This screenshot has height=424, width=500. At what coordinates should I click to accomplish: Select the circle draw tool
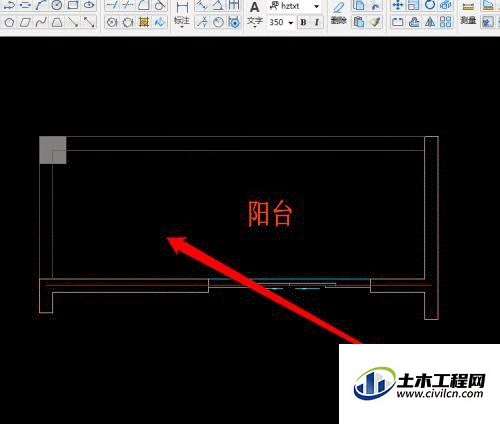click(x=57, y=5)
